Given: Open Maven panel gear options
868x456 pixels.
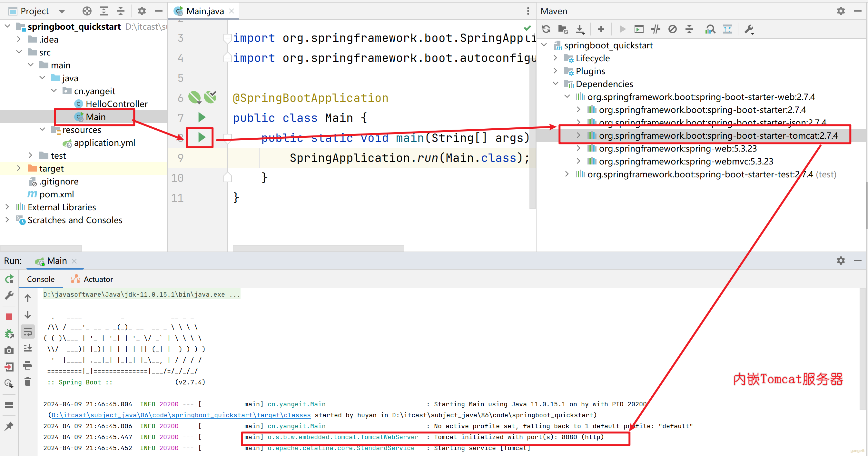Looking at the screenshot, I should [x=841, y=11].
